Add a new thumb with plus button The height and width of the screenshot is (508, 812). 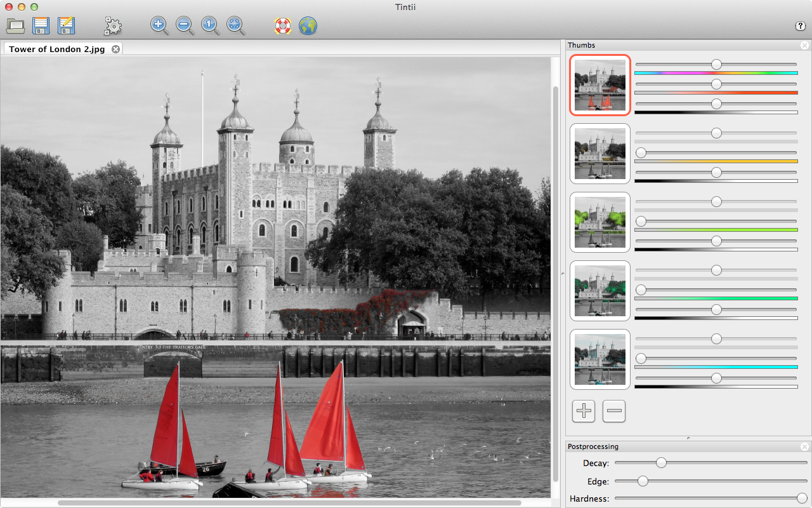coord(584,411)
